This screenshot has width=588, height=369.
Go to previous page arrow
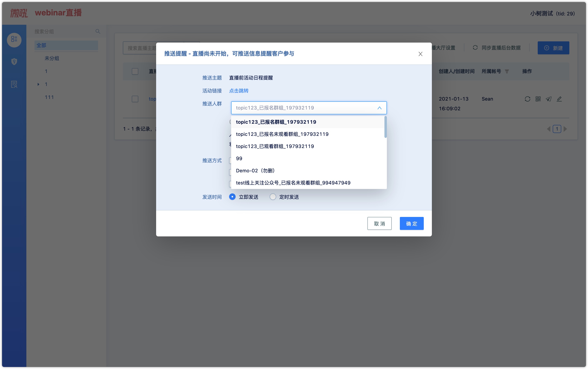[x=548, y=129]
